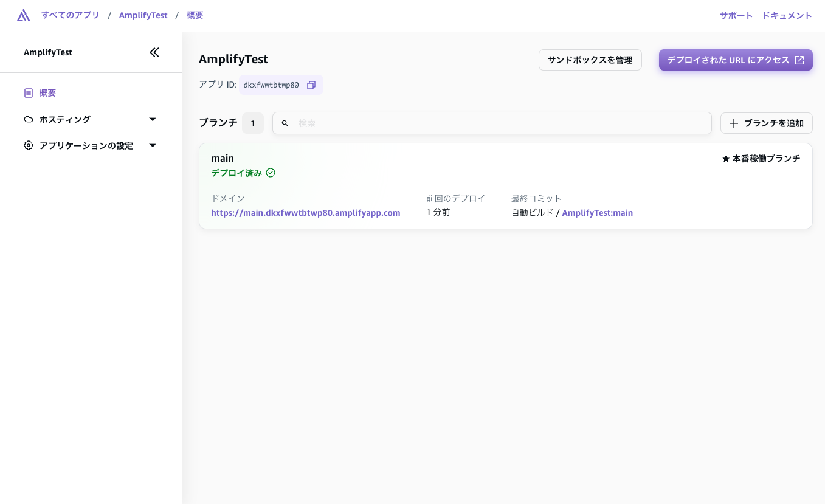The image size is (825, 504).
Task: Select 概要 in the breadcrumb
Action: (x=195, y=15)
